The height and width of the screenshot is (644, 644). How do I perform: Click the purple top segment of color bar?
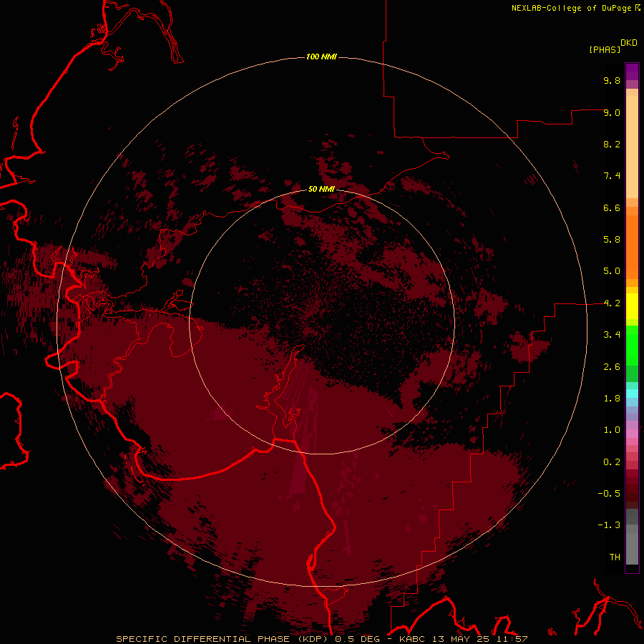632,72
